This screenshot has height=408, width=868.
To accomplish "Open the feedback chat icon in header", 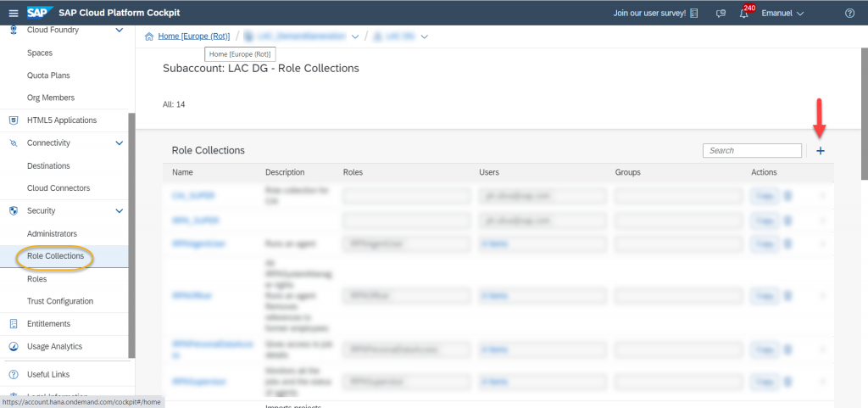I will pyautogui.click(x=721, y=14).
